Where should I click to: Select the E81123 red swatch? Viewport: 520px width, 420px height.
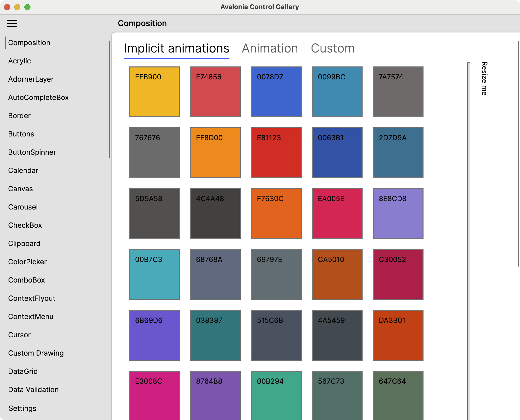point(276,153)
